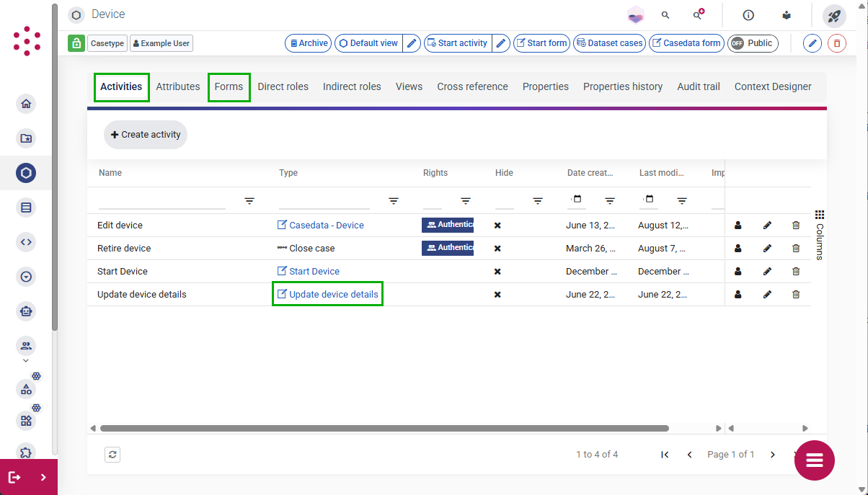The height and width of the screenshot is (495, 868).
Task: Click the refresh icon below the table
Action: click(112, 455)
